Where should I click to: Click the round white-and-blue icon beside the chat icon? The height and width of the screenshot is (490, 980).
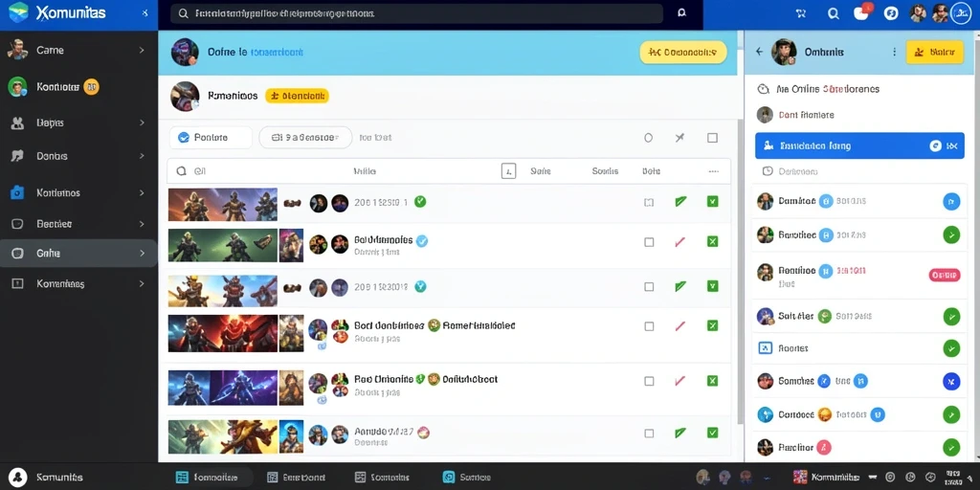tap(892, 13)
